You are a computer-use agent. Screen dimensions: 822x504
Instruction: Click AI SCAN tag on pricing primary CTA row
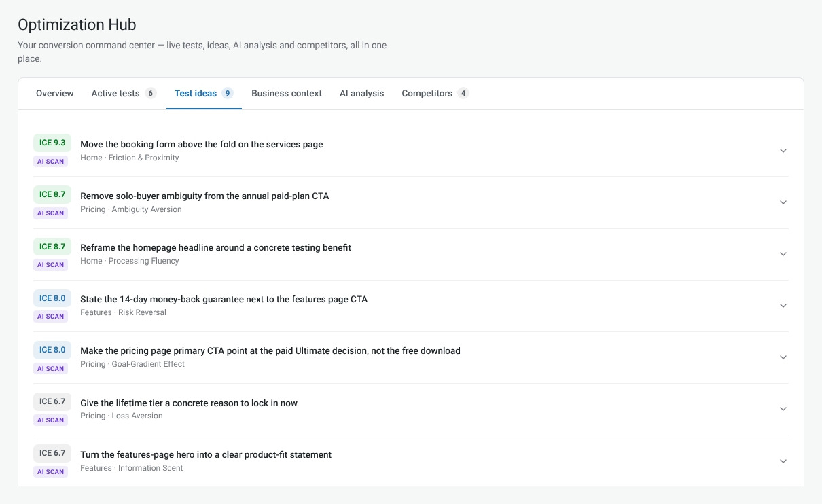click(50, 369)
